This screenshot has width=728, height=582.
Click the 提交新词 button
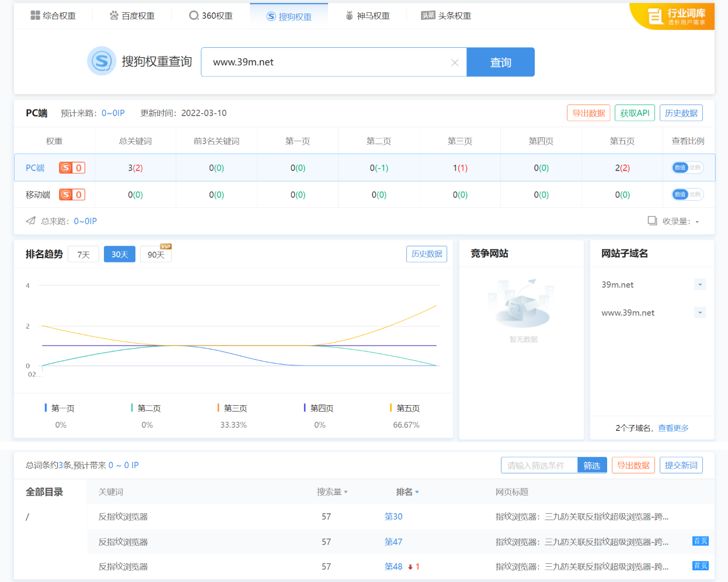(x=681, y=465)
